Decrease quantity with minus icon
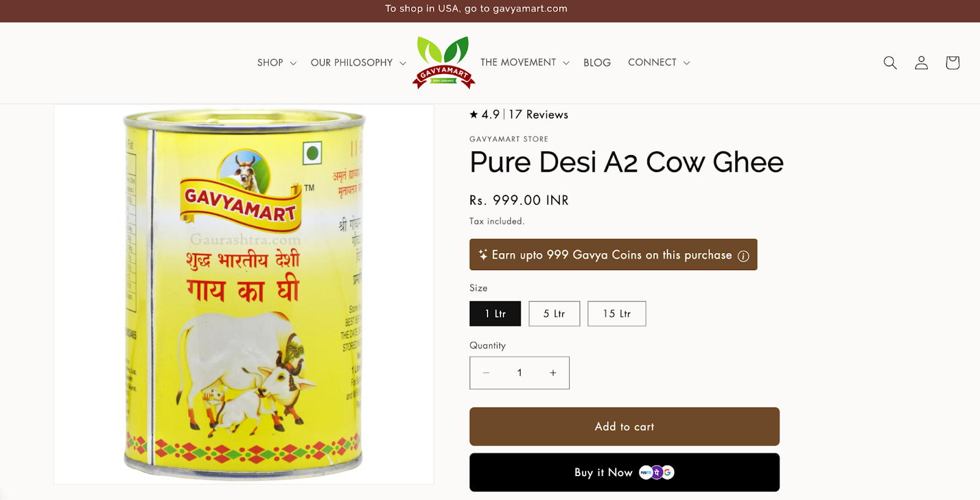The height and width of the screenshot is (500, 980). pos(486,373)
